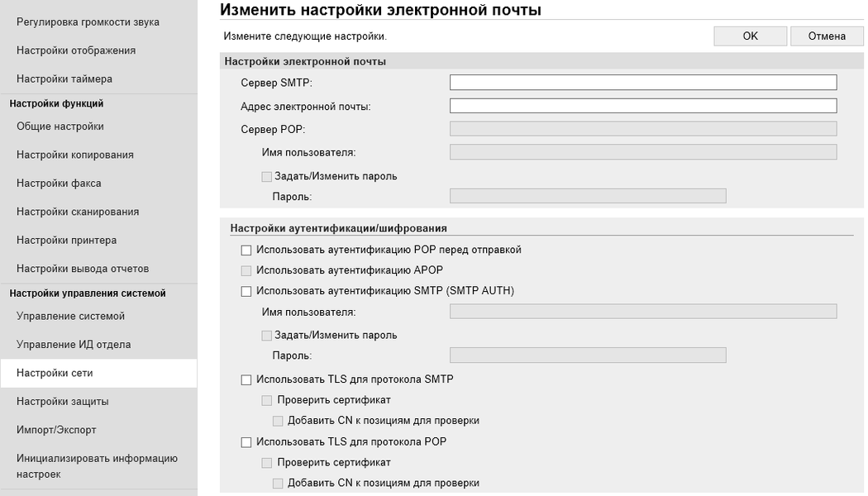Open Регулировка громкости звука menu item
The image size is (868, 496).
point(88,22)
